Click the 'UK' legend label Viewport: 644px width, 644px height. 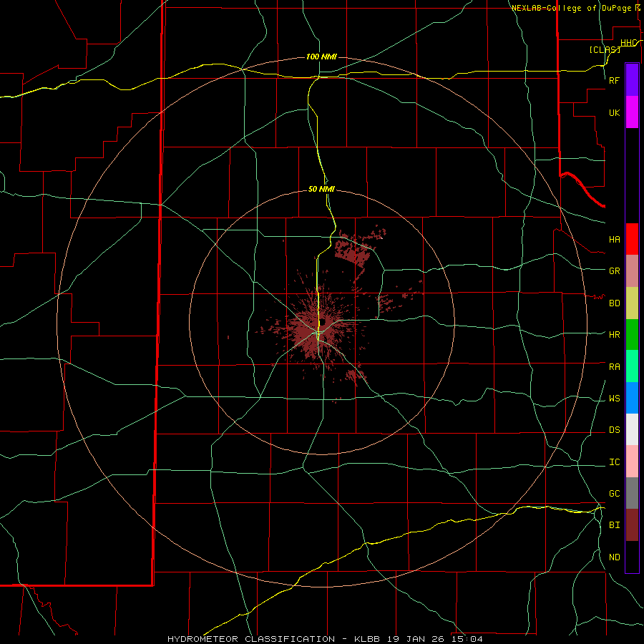click(614, 112)
